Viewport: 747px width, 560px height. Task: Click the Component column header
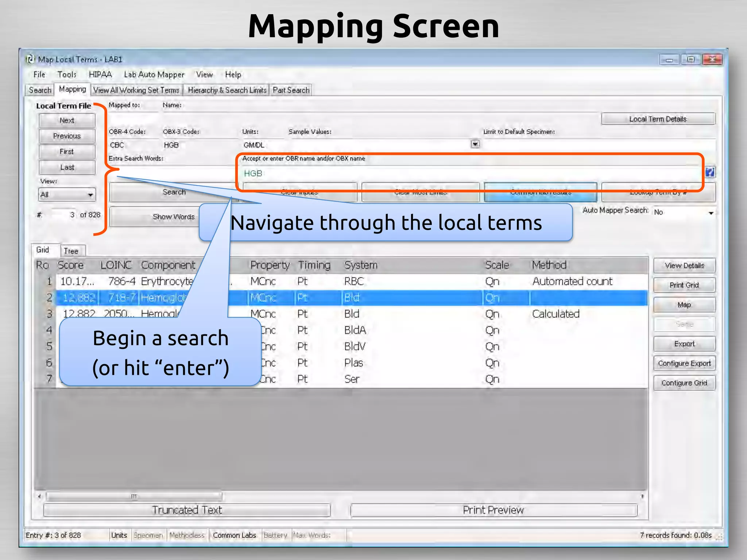tap(168, 265)
